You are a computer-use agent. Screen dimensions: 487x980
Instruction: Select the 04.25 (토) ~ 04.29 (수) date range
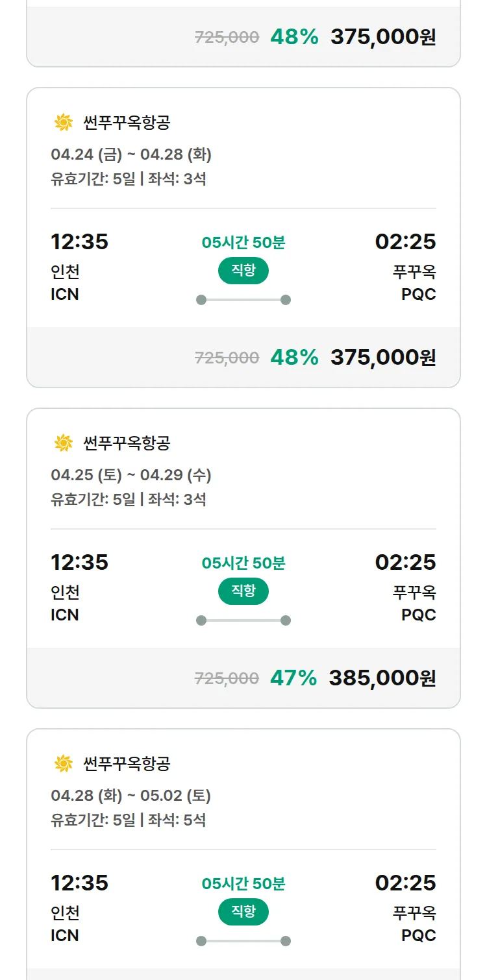[x=131, y=475]
